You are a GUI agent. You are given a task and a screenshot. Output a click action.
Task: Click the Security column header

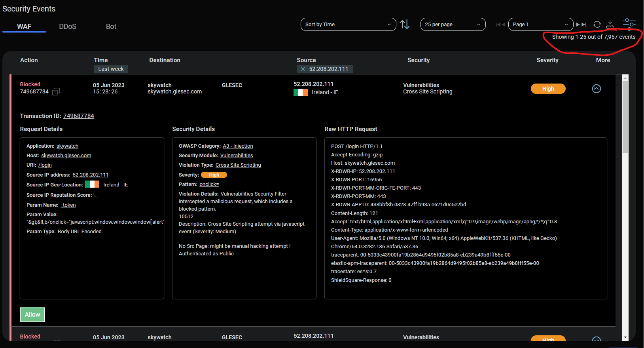[419, 60]
